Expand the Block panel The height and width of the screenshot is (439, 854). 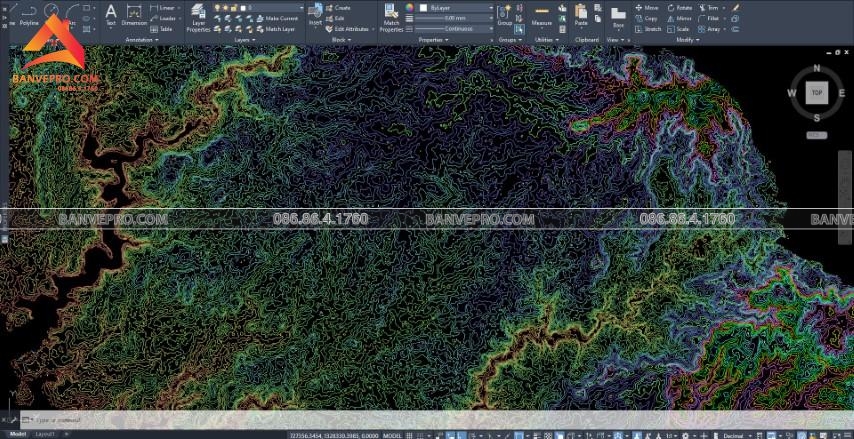[x=341, y=40]
